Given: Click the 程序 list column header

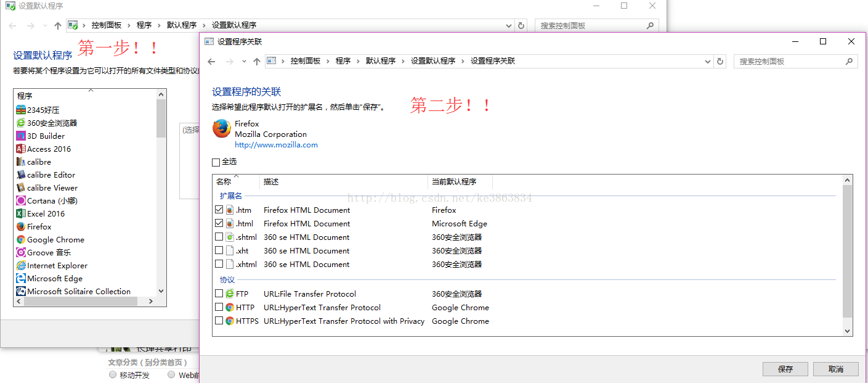Looking at the screenshot, I should [x=85, y=96].
